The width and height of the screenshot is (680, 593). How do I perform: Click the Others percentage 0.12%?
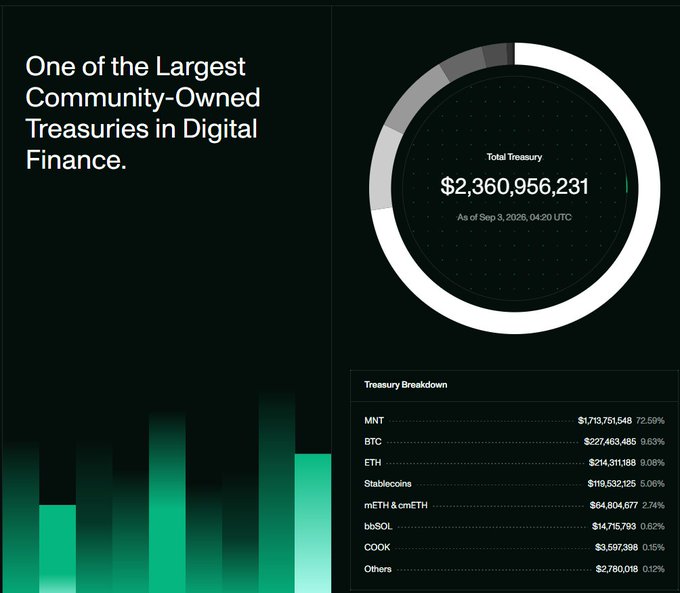pos(653,569)
